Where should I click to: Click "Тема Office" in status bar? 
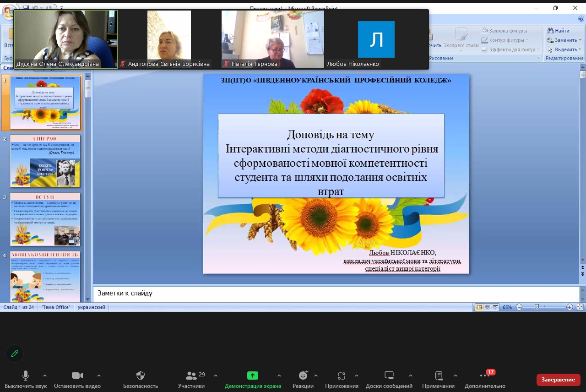pos(56,307)
